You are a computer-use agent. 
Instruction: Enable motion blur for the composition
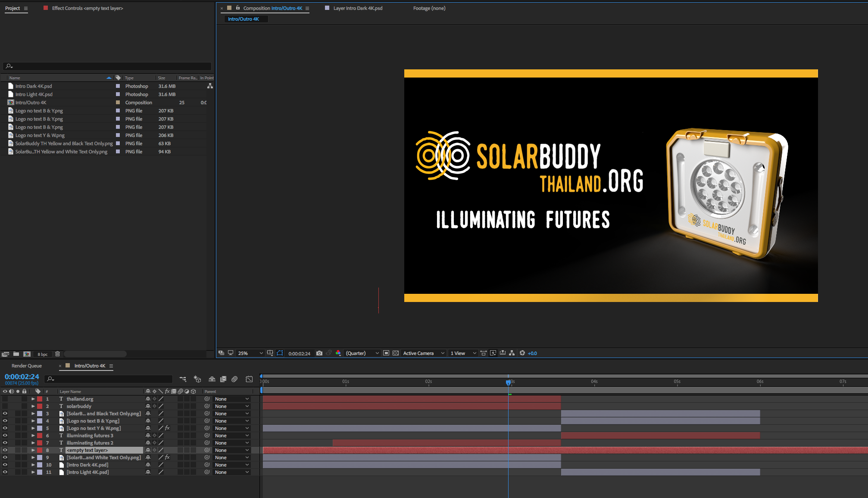(x=234, y=379)
